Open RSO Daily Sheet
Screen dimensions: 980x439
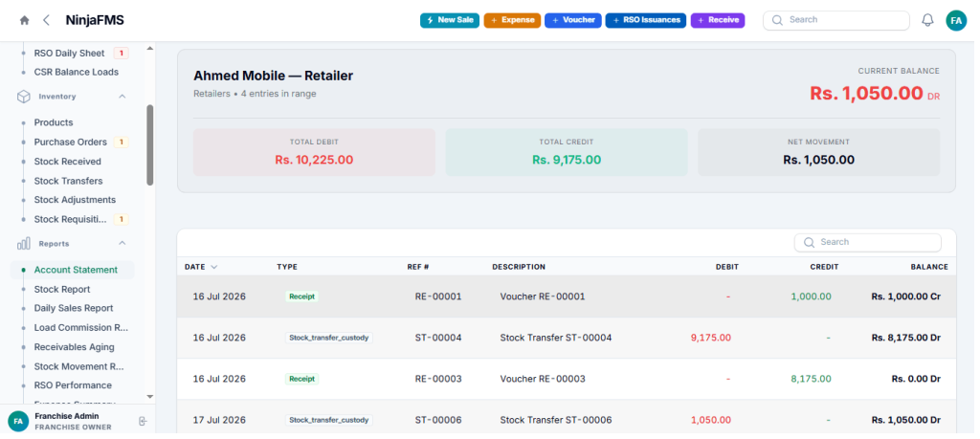point(69,53)
